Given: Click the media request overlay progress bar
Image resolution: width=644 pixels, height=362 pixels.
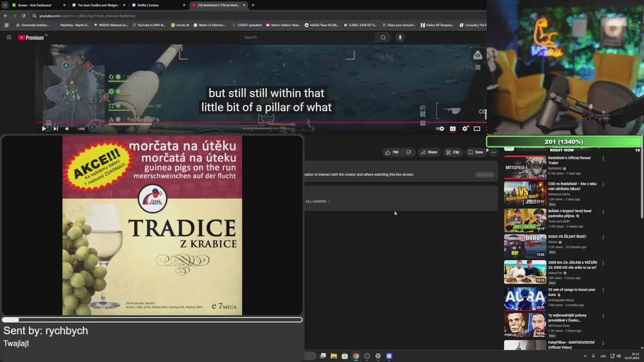Looking at the screenshot, I should point(152,320).
